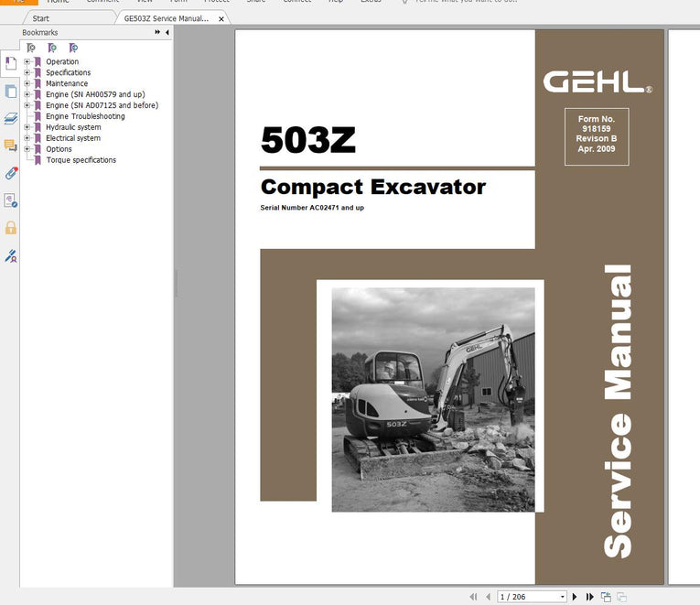This screenshot has width=700, height=605.
Task: Open the Security lock panel icon
Action: point(10,227)
